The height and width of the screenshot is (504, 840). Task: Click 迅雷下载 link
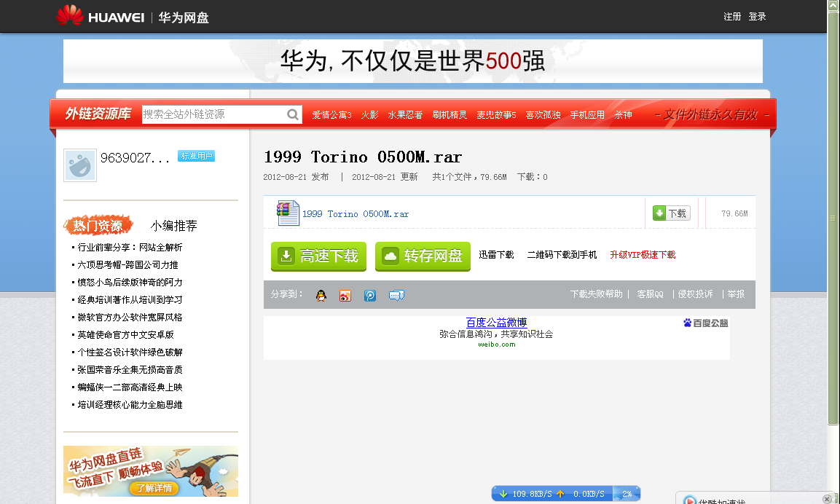(496, 255)
